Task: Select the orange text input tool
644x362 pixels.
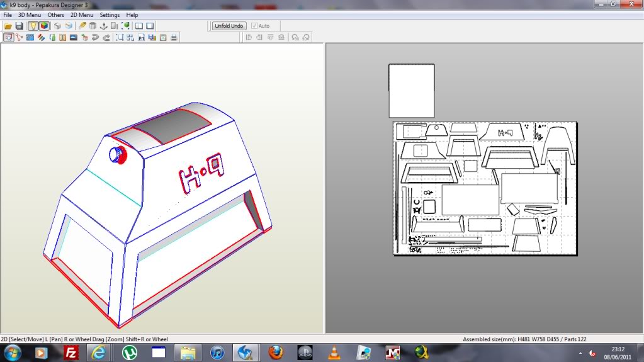Action: [x=62, y=37]
